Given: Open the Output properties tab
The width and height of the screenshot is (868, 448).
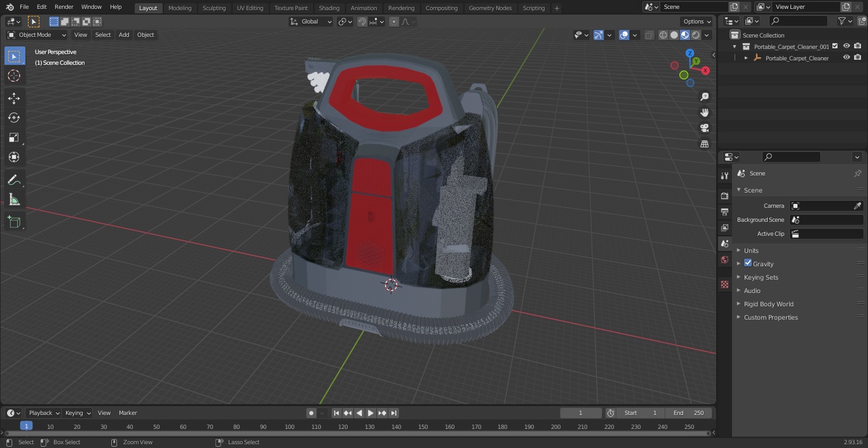Looking at the screenshot, I should pyautogui.click(x=724, y=212).
